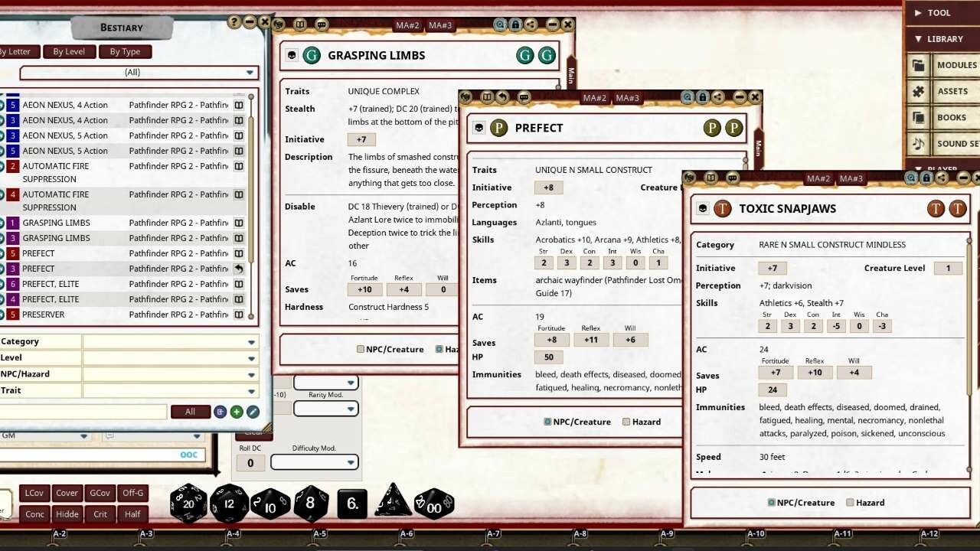Add a new entry with green plus in Bestiary
The image size is (980, 551).
(x=235, y=411)
